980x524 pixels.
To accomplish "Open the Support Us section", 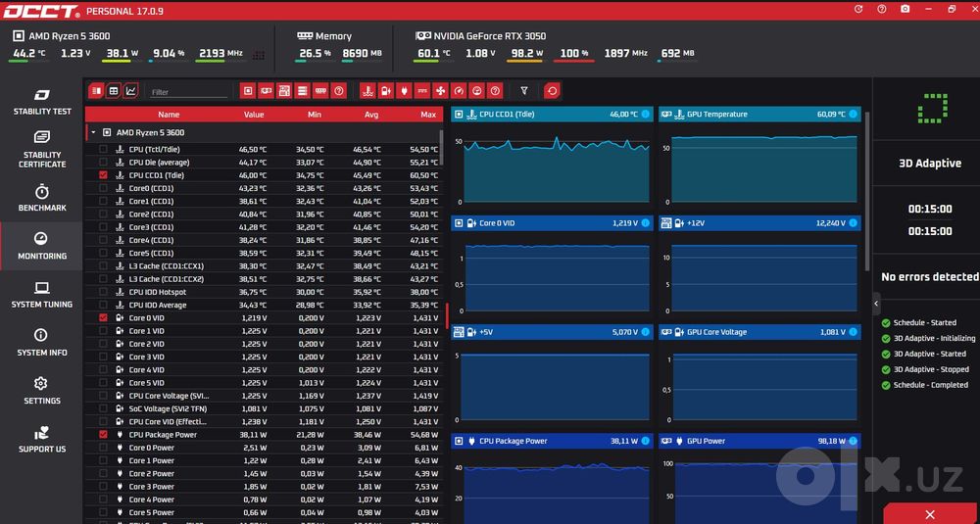I will [x=42, y=440].
